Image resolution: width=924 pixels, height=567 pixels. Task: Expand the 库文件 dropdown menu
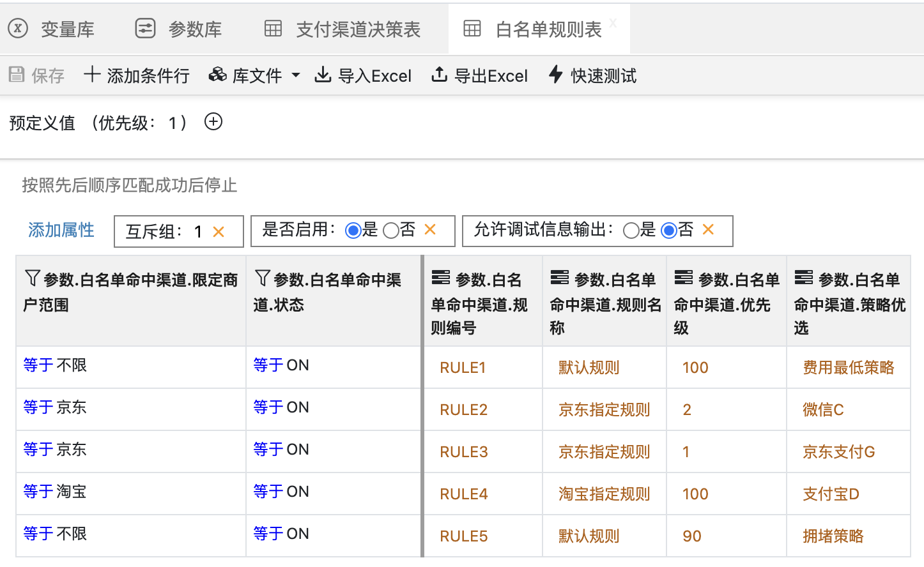click(x=295, y=75)
